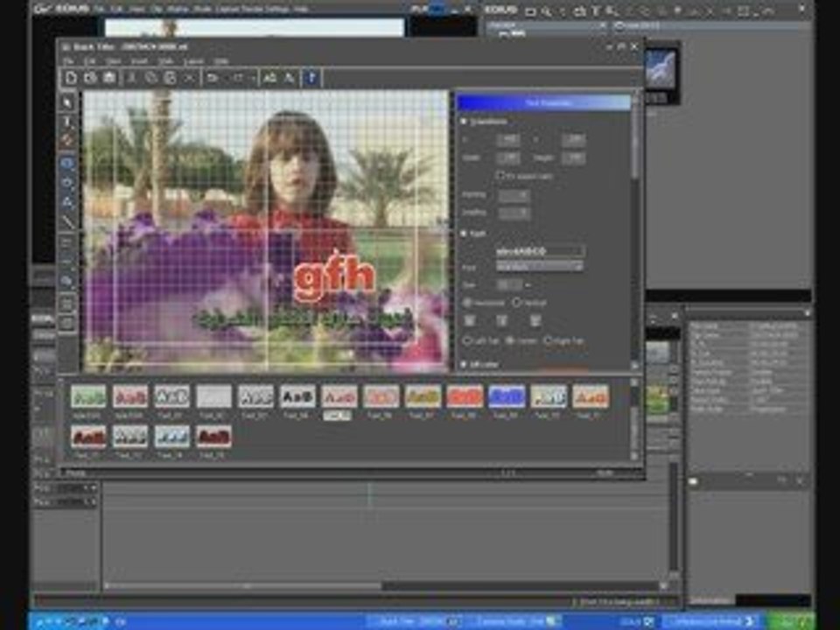Click the Height input field
Image resolution: width=840 pixels, height=630 pixels.
pyautogui.click(x=573, y=158)
